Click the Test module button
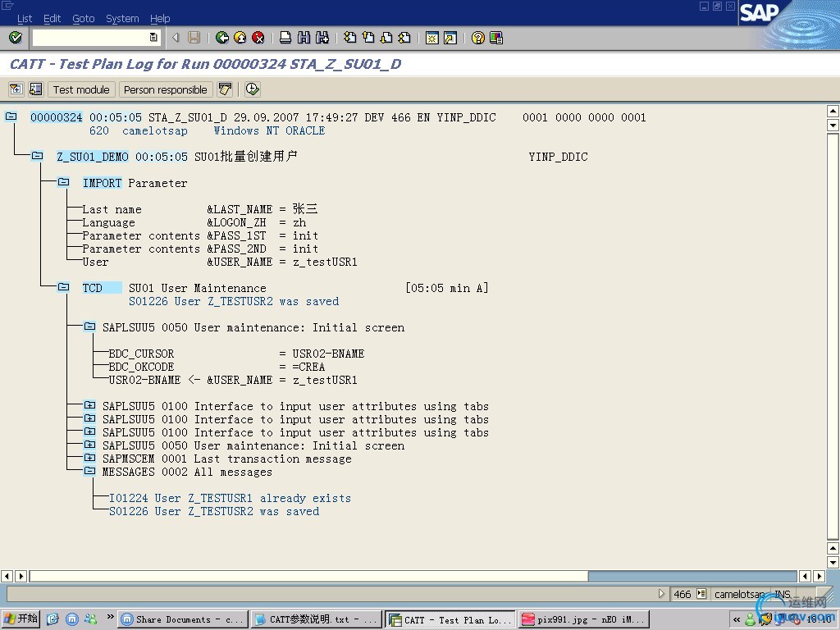The image size is (840, 630). pyautogui.click(x=81, y=89)
